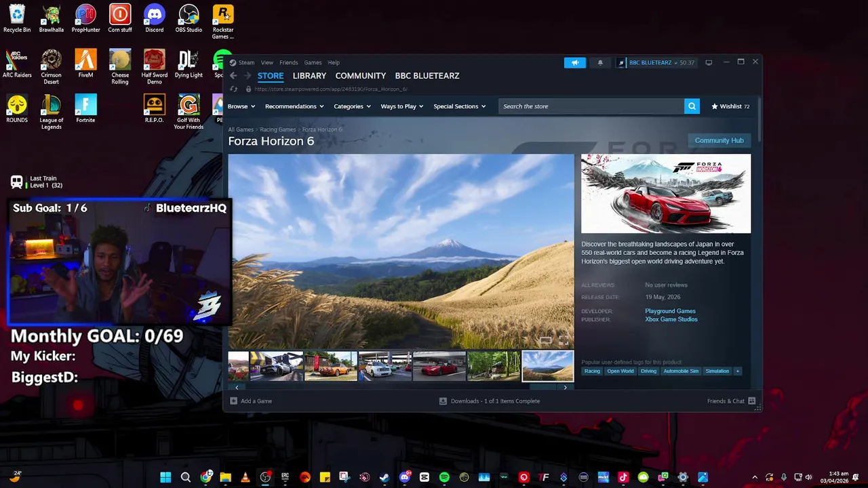Open Crimson Desert desktop shortcut
The height and width of the screenshot is (488, 868).
pos(52,67)
